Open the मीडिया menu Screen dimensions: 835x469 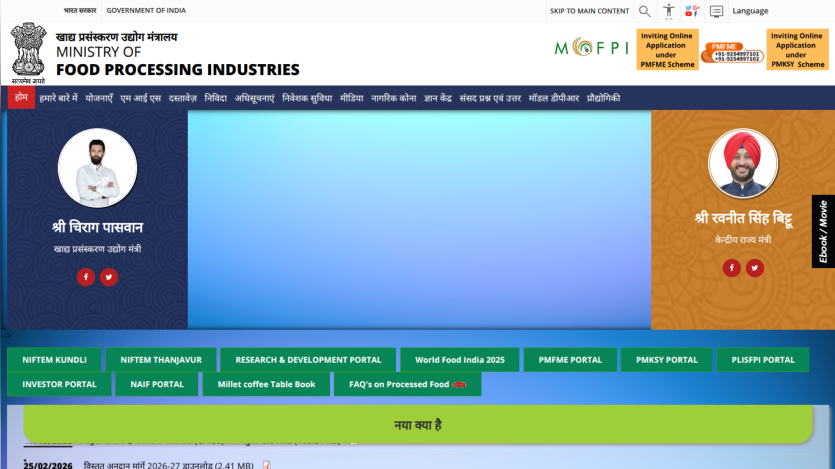351,98
